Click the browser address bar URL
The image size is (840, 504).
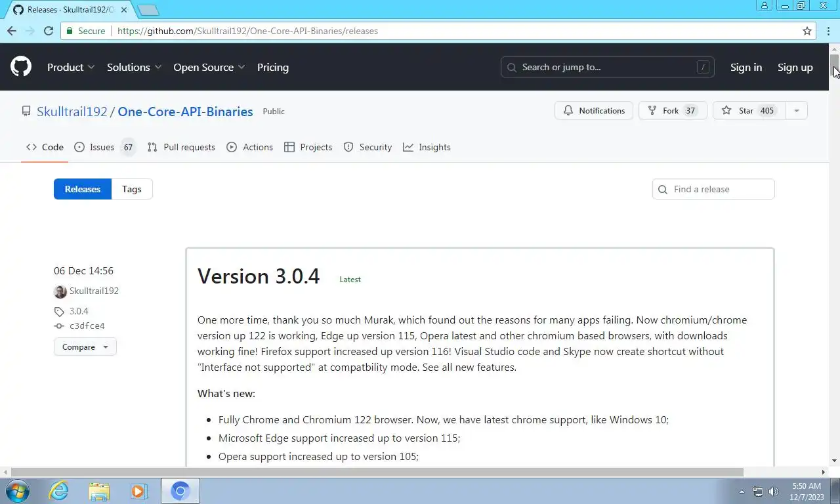(x=247, y=31)
